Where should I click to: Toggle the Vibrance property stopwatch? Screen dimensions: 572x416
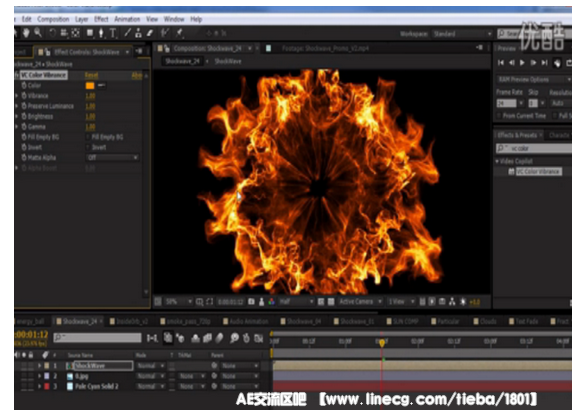click(x=24, y=96)
